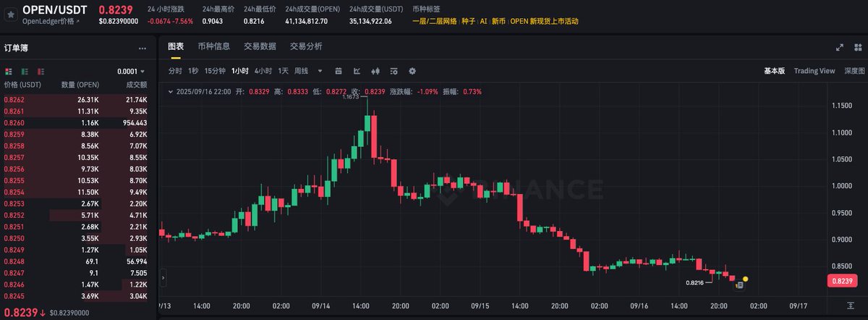Open chart settings gear icon
This screenshot has width=868, height=320.
pyautogui.click(x=412, y=71)
